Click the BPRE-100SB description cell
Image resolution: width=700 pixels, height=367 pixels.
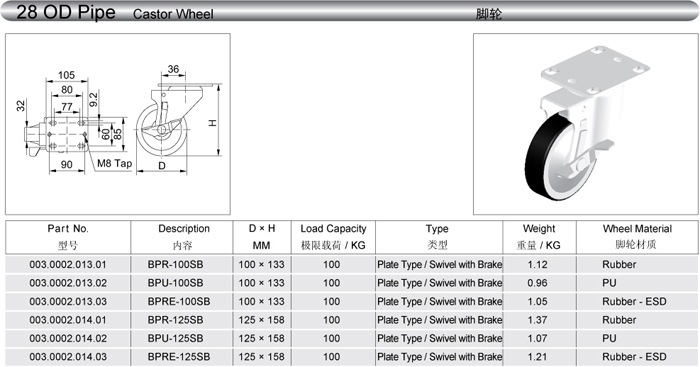click(179, 301)
